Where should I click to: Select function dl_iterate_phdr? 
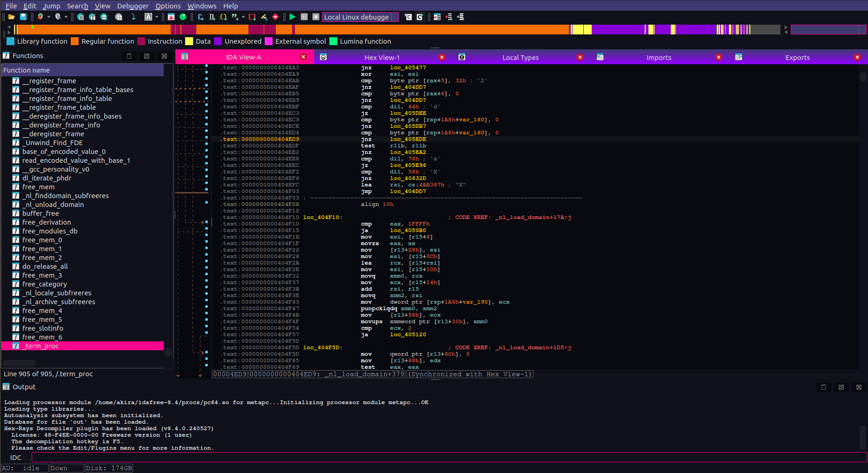coord(82,178)
